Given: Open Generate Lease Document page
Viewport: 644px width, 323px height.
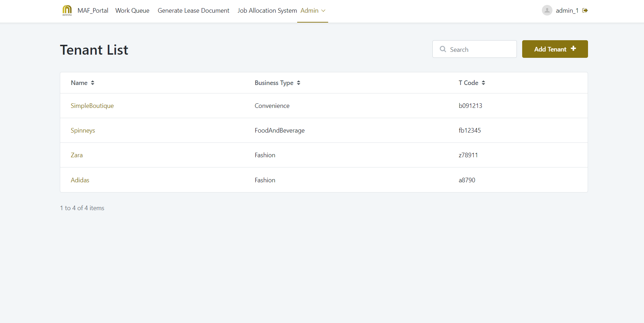Looking at the screenshot, I should point(193,11).
